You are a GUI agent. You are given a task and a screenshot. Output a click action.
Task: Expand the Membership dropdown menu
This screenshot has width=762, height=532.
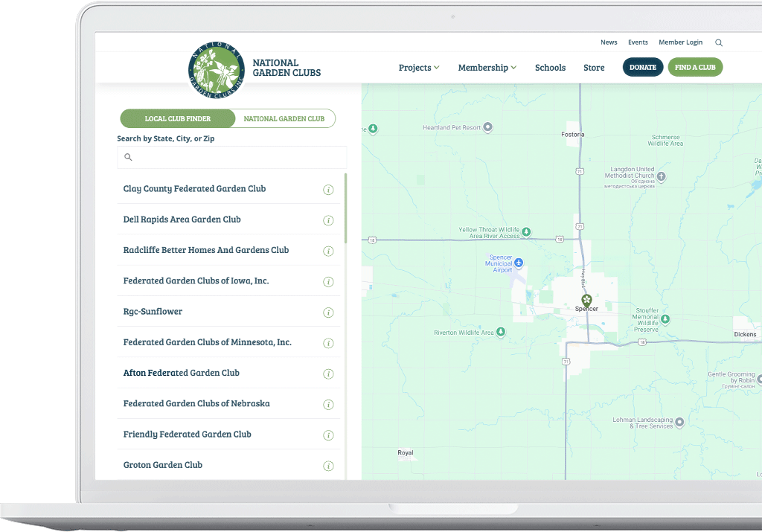(x=487, y=68)
